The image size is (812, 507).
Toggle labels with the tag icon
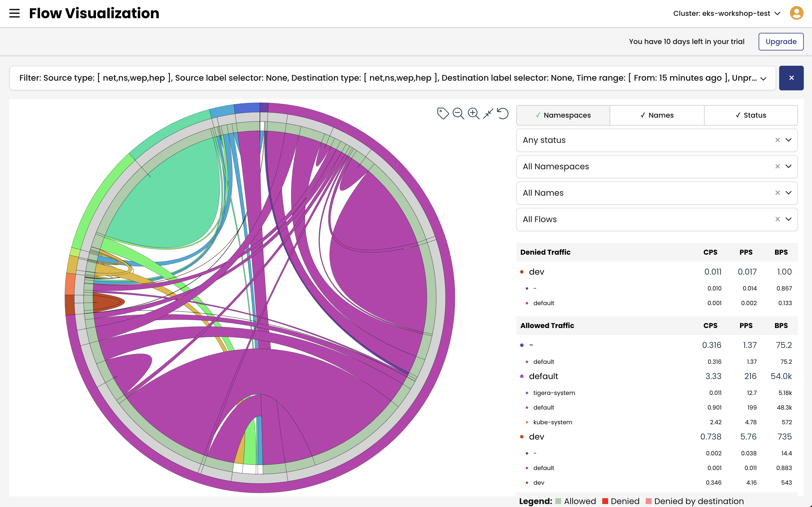(x=443, y=113)
